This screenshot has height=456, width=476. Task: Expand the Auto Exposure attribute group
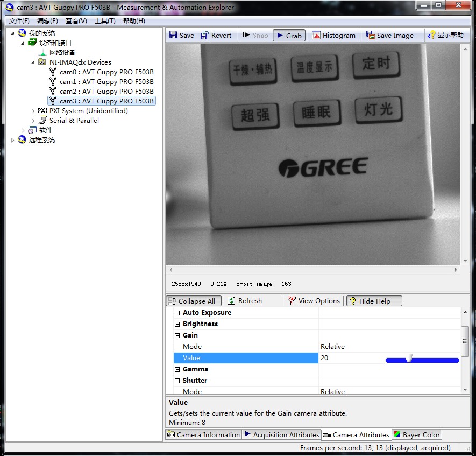pyautogui.click(x=177, y=313)
